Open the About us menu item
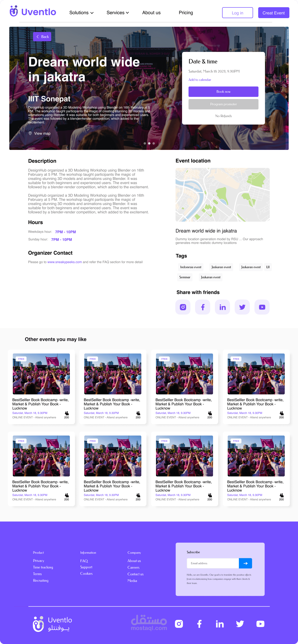Image resolution: width=298 pixels, height=644 pixels. [x=151, y=13]
